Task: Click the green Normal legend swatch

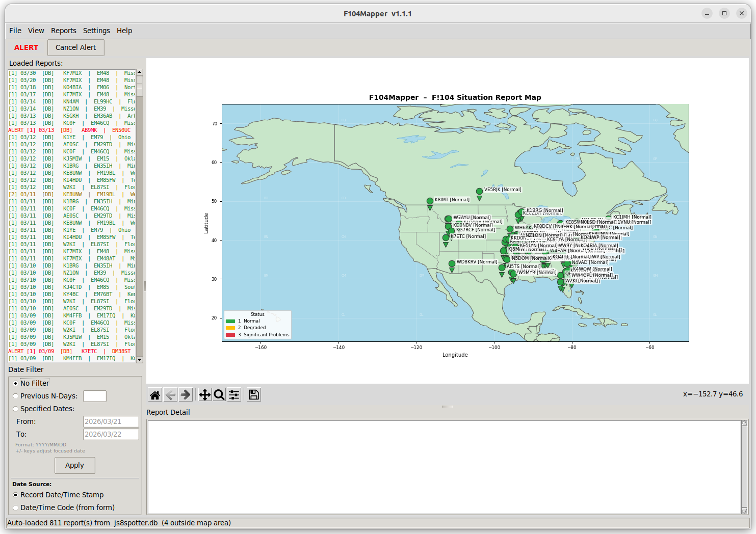Action: [230, 321]
